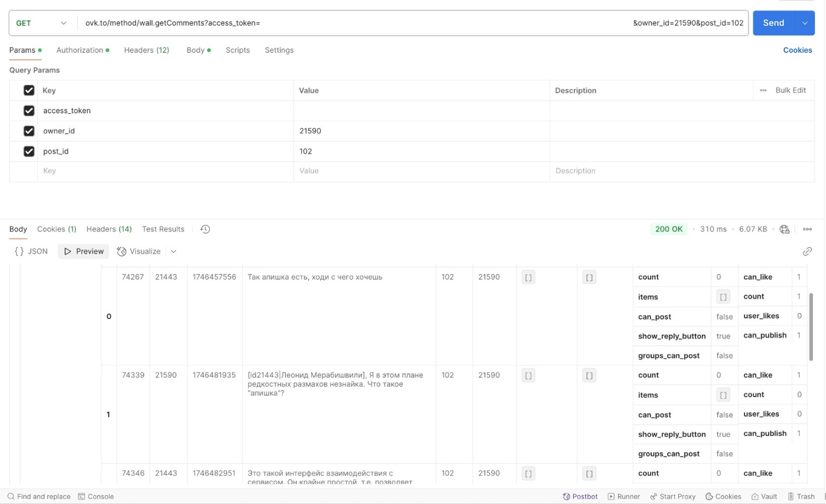Open Vault from the status bar

click(764, 496)
